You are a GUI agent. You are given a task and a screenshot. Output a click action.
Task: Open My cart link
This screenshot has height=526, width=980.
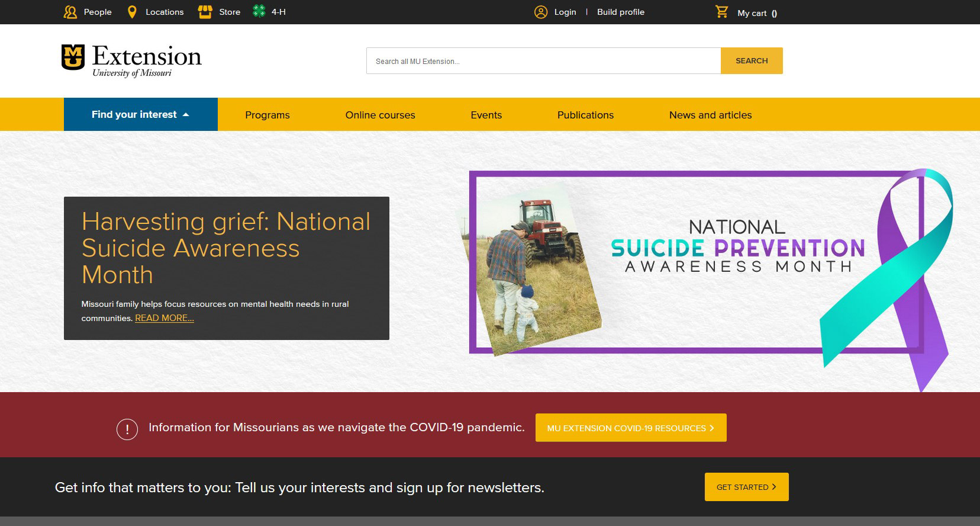tap(757, 13)
